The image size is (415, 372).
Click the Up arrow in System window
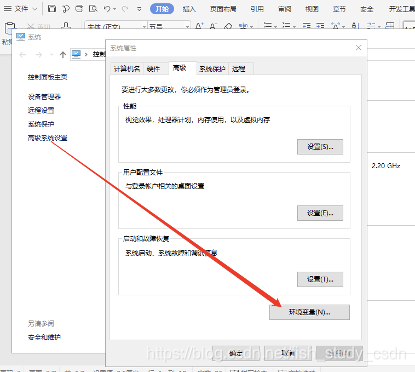click(x=63, y=55)
